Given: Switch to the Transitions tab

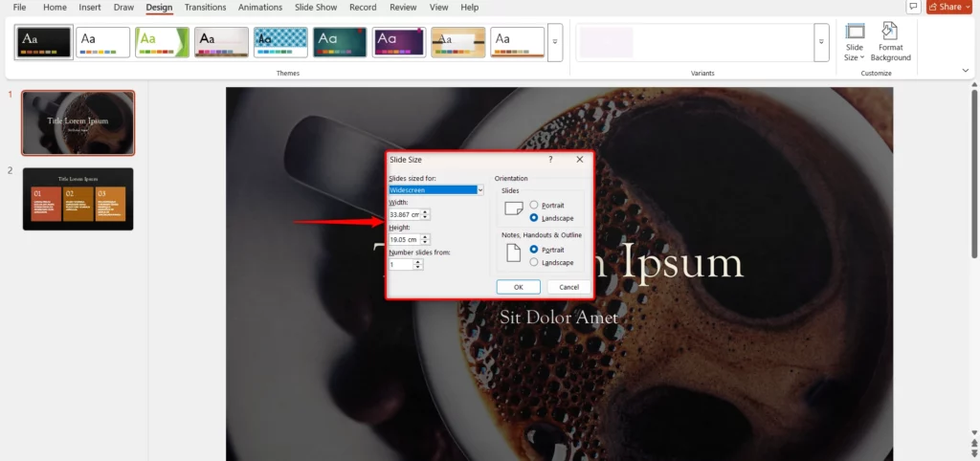Looking at the screenshot, I should point(205,8).
